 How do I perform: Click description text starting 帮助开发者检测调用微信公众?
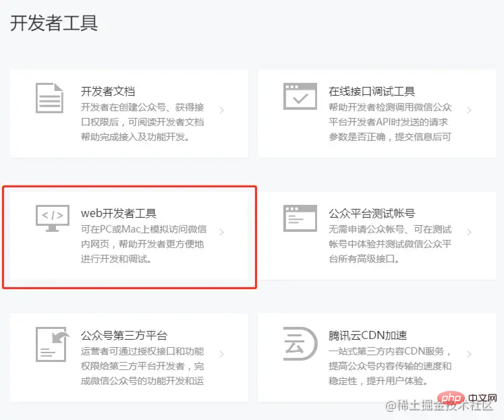(x=390, y=122)
